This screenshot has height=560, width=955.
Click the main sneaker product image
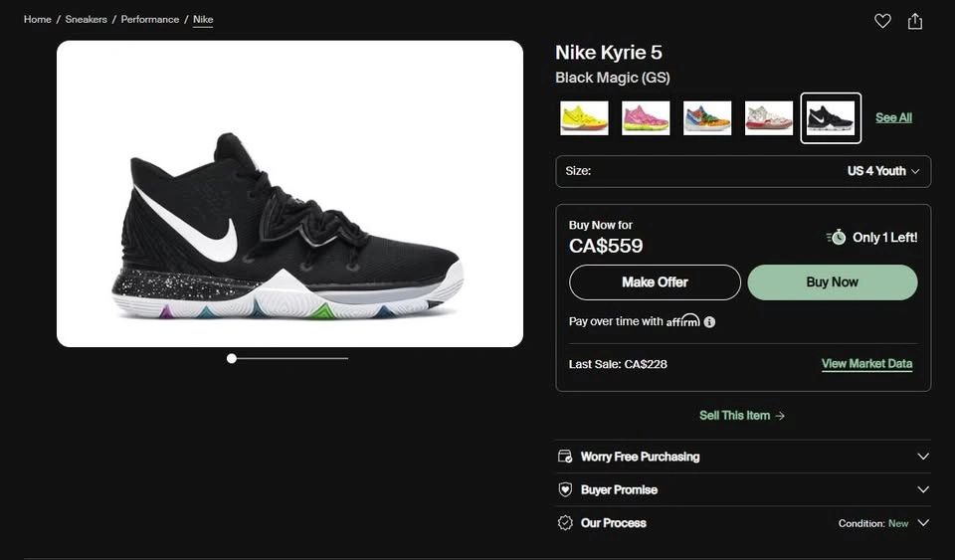tap(289, 194)
